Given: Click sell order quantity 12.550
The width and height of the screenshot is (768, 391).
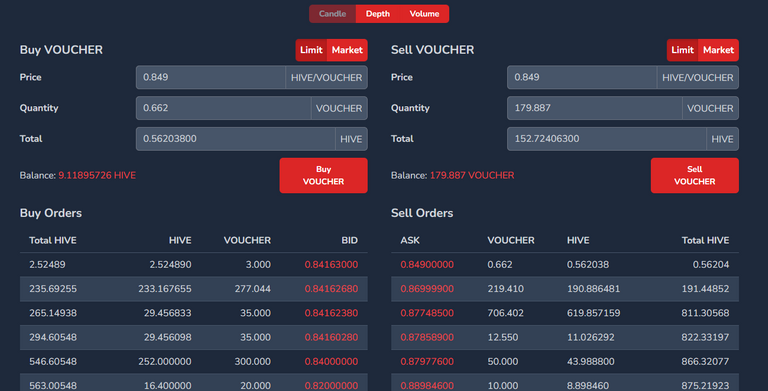Looking at the screenshot, I should pos(503,337).
